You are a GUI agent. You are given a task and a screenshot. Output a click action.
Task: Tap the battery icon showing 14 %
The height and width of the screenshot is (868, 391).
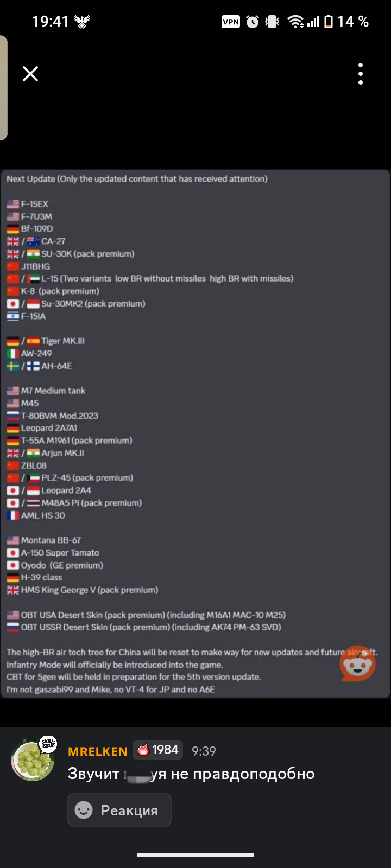[329, 22]
